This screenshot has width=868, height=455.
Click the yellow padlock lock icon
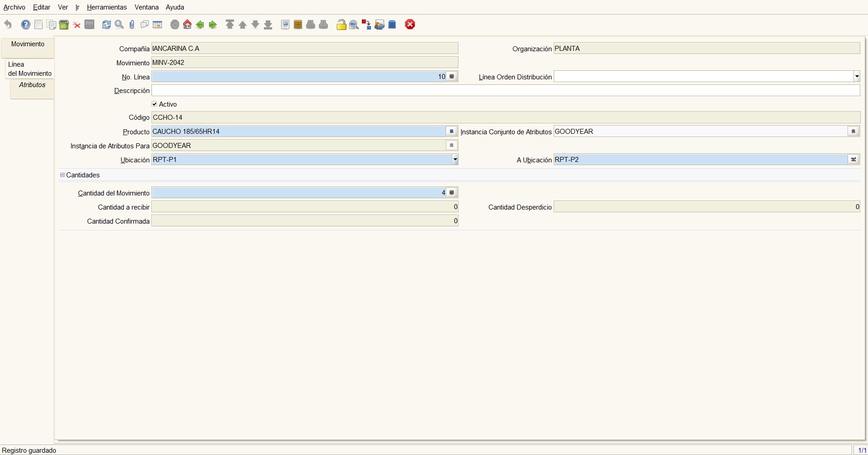[341, 25]
